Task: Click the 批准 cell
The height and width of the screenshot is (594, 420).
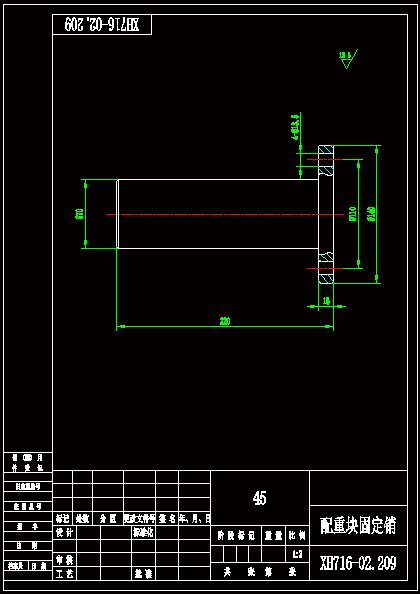Action: click(143, 573)
